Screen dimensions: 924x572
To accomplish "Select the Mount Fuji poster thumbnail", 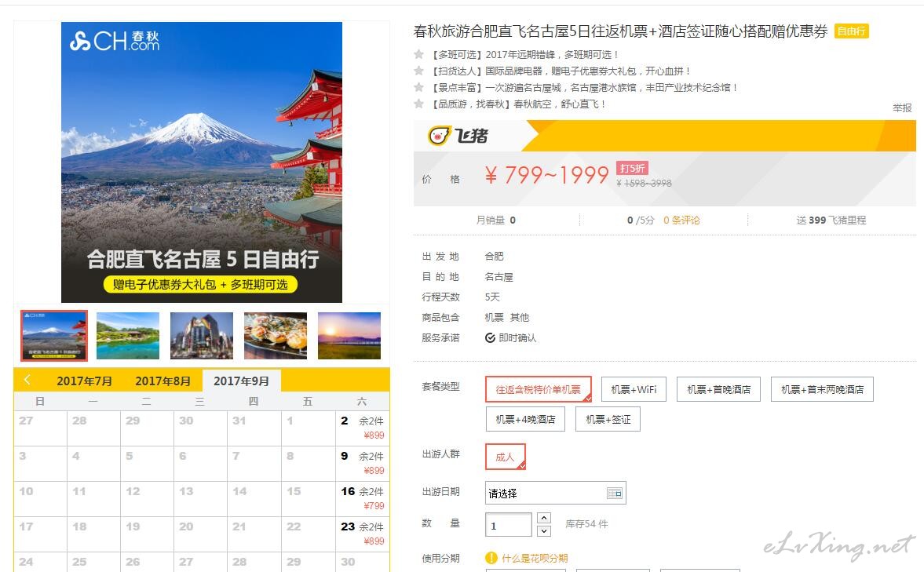I will click(54, 335).
